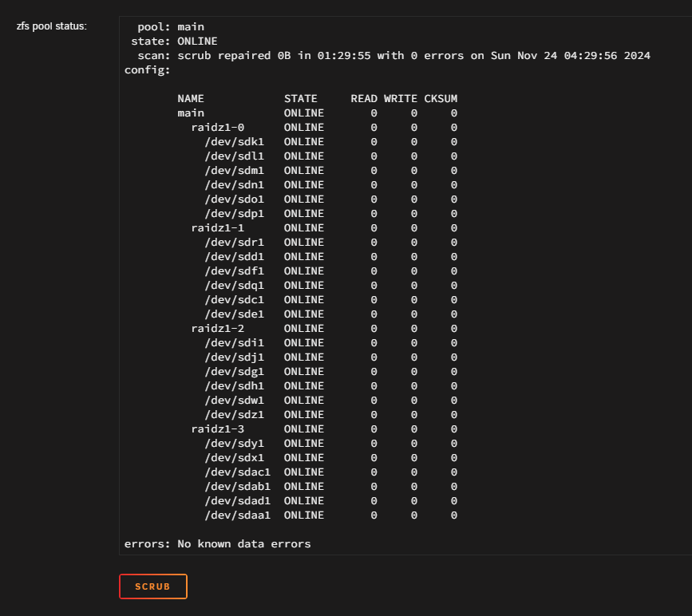The height and width of the screenshot is (616, 692).
Task: Click the NAME column header
Action: coord(191,99)
